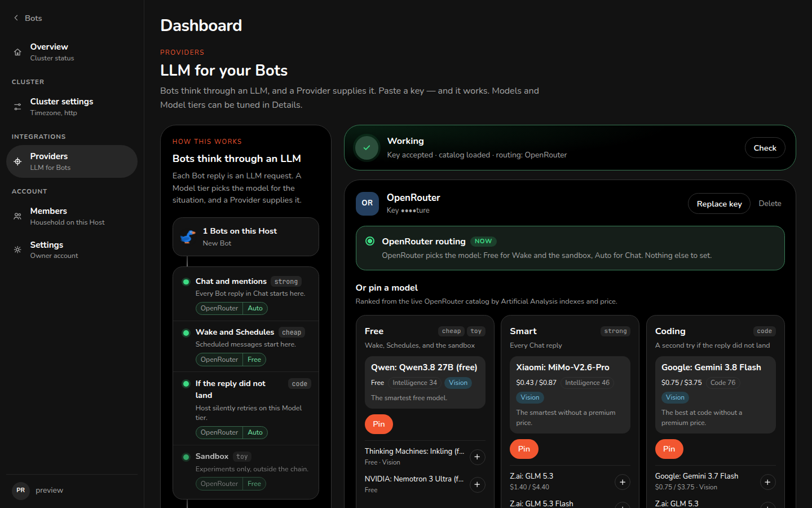Screen dimensions: 812x508
Task: Select the Chat and mentions tier row
Action: [x=246, y=294]
